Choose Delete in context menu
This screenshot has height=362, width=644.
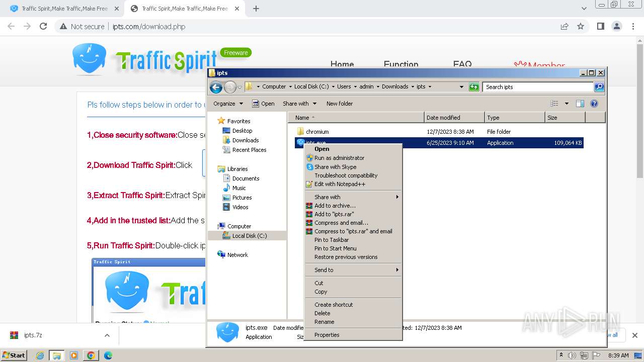point(353,313)
